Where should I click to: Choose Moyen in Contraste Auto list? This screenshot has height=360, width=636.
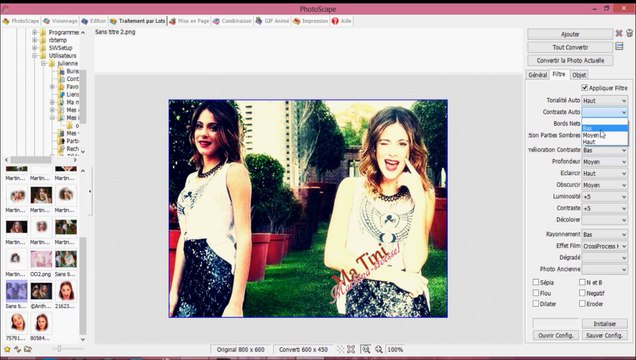[605, 135]
